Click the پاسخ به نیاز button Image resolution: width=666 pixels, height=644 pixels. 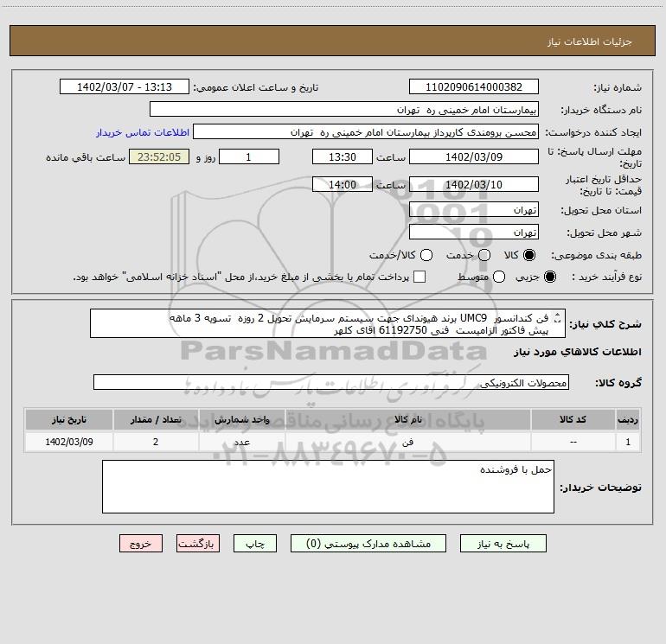pos(503,544)
